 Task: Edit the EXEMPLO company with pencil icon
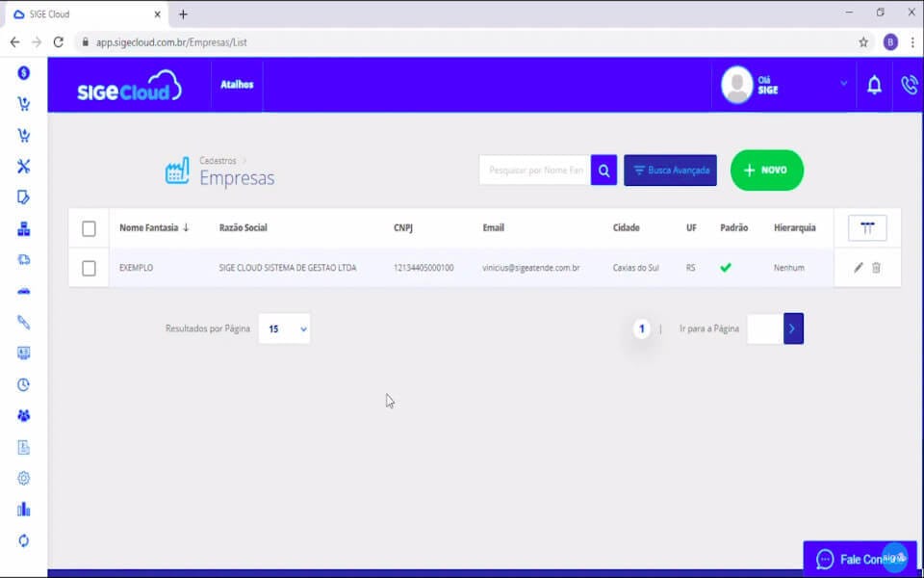coord(857,268)
